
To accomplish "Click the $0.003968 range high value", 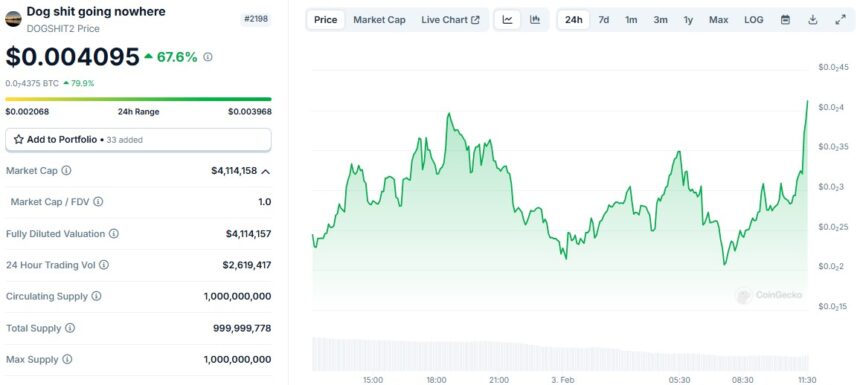I will tap(250, 112).
